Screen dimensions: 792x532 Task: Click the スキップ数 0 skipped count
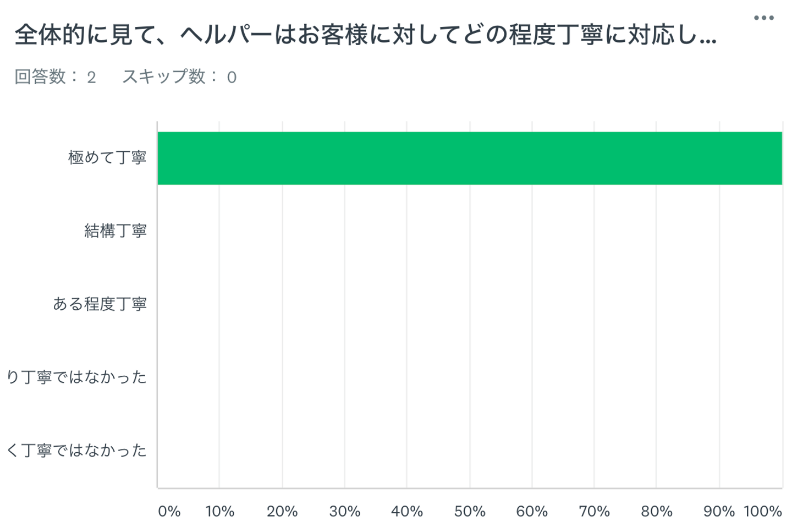coord(179,76)
